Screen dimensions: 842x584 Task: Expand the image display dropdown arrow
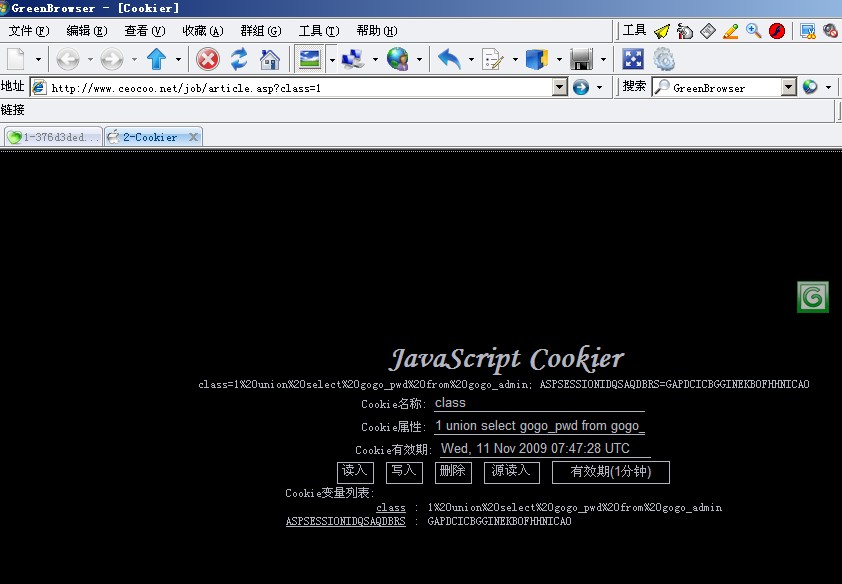(332, 59)
